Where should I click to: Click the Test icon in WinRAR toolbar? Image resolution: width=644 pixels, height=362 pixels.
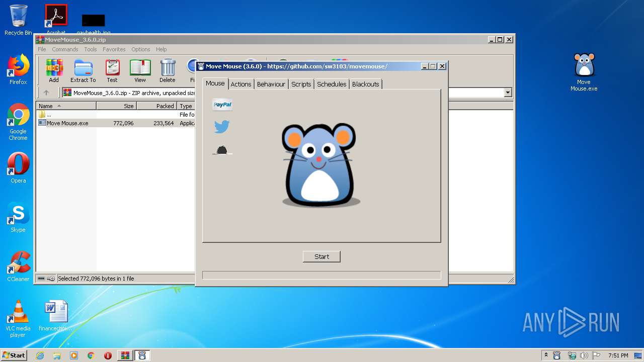tap(112, 70)
